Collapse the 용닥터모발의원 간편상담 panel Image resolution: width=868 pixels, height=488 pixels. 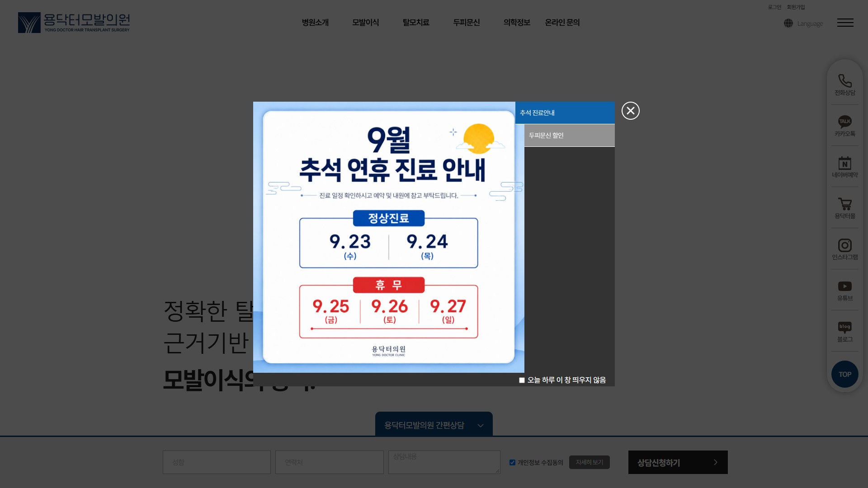(434, 425)
